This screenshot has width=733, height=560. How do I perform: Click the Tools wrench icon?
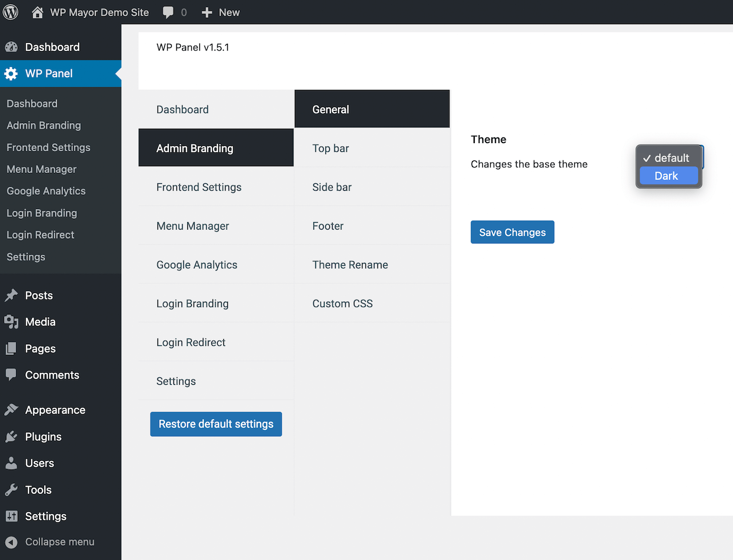(11, 490)
